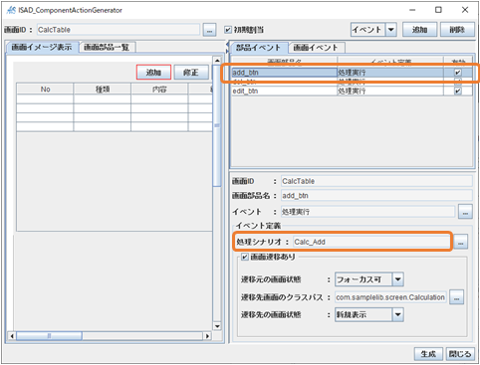Click the 修正 button in the screen image
Screen dimensions: 480x365
(191, 72)
